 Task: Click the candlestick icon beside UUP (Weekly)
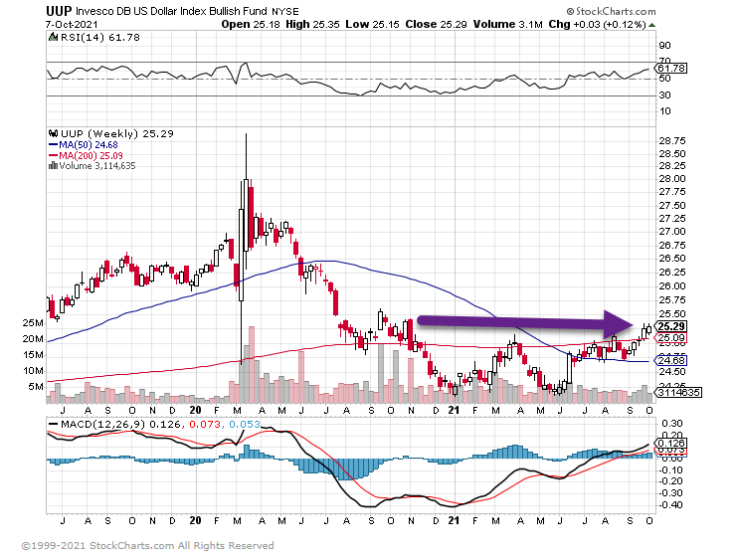coord(53,133)
